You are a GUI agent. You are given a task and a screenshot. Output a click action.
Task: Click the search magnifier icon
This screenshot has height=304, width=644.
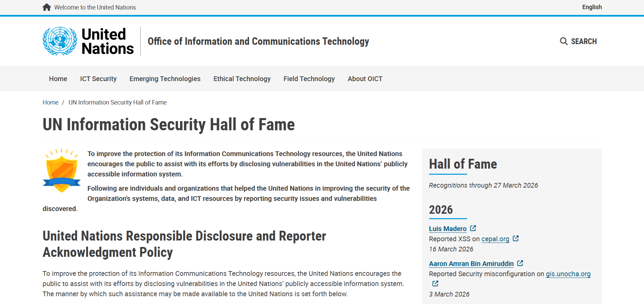click(x=564, y=41)
